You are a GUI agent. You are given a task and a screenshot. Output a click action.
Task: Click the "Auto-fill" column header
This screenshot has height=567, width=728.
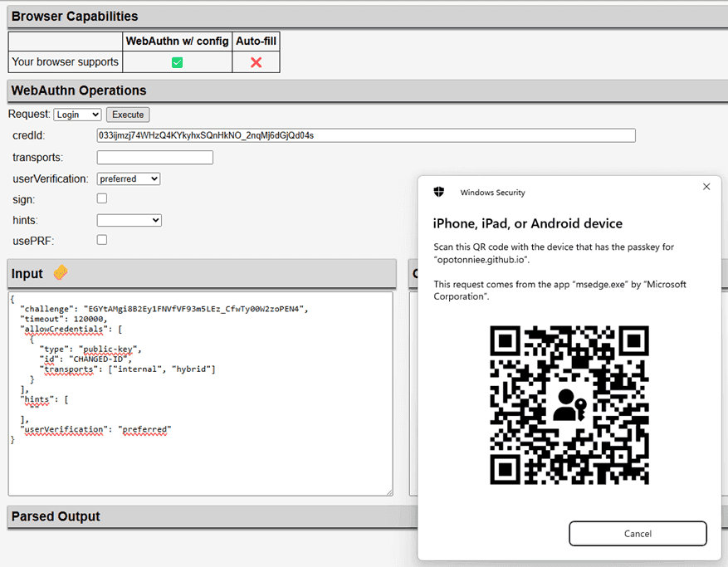pyautogui.click(x=256, y=42)
